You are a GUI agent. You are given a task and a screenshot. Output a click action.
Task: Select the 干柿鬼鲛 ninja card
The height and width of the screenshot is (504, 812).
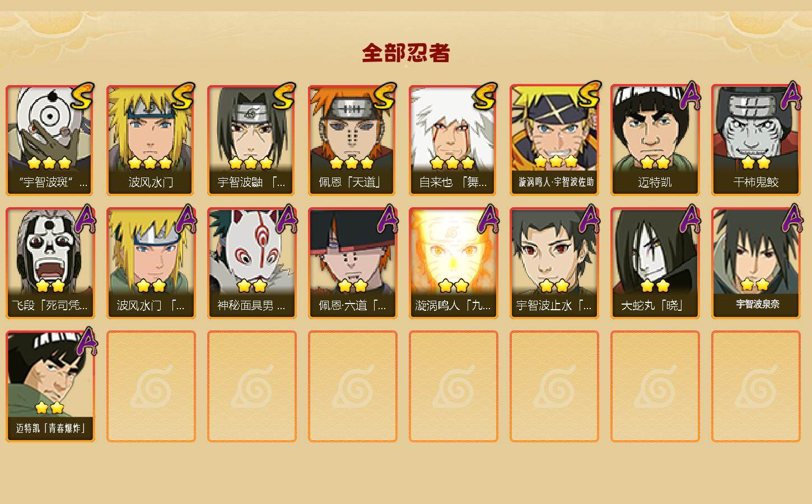coord(756,140)
